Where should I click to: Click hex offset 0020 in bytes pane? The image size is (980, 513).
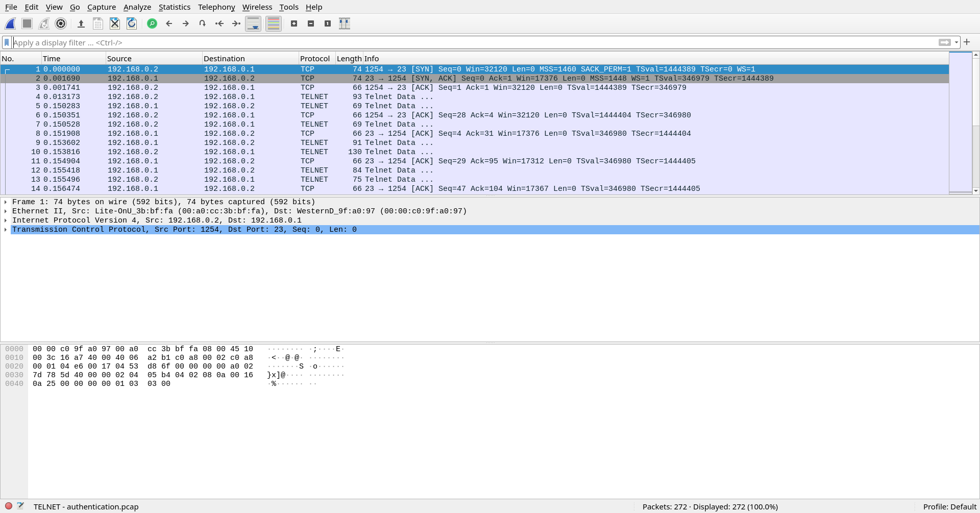pyautogui.click(x=14, y=367)
